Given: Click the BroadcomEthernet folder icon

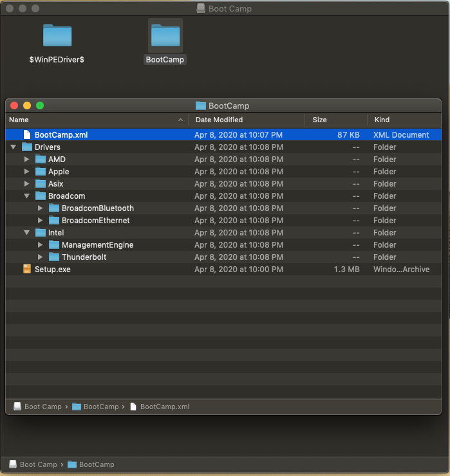Looking at the screenshot, I should click(x=54, y=221).
